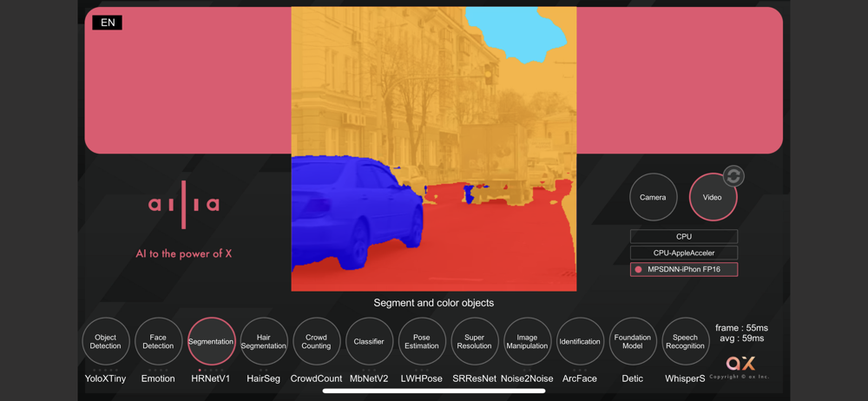The image size is (868, 401).
Task: Toggle the EN language button
Action: coord(108,23)
